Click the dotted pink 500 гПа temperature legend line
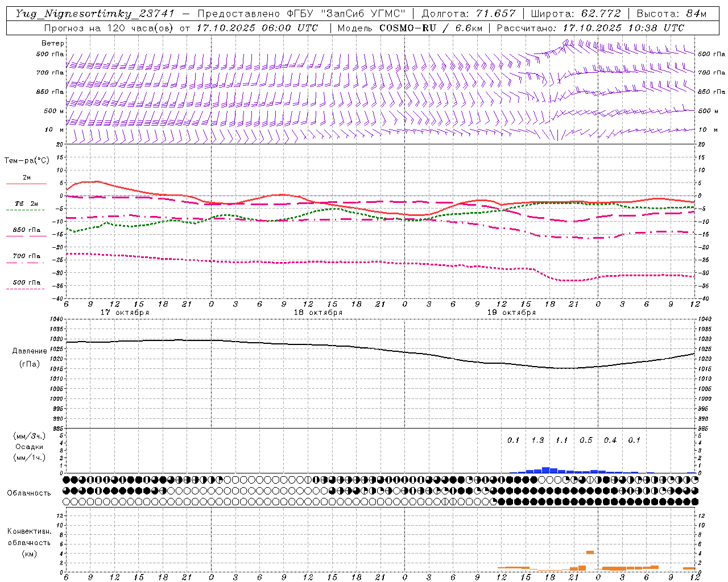728x582 pixels. (x=25, y=289)
